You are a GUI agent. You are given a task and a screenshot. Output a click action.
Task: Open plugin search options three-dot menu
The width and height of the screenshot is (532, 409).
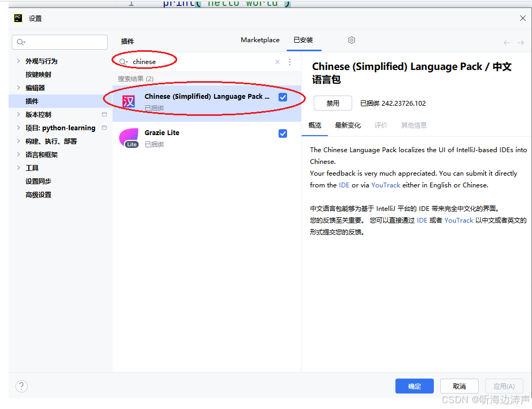pyautogui.click(x=290, y=62)
